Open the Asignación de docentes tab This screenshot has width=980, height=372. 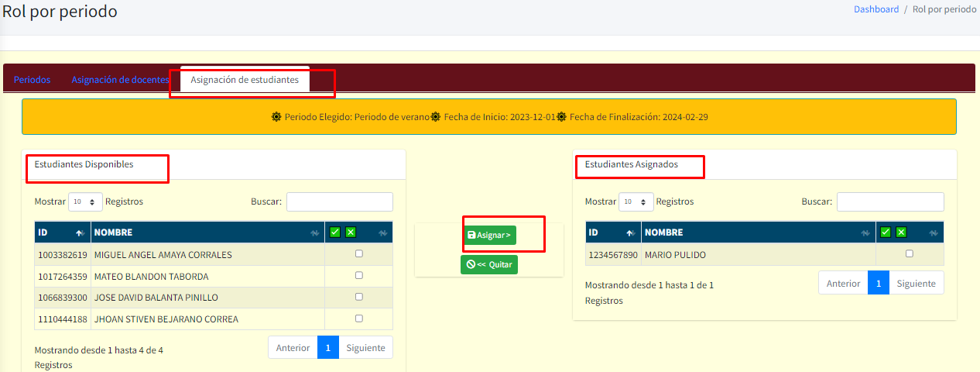[120, 80]
